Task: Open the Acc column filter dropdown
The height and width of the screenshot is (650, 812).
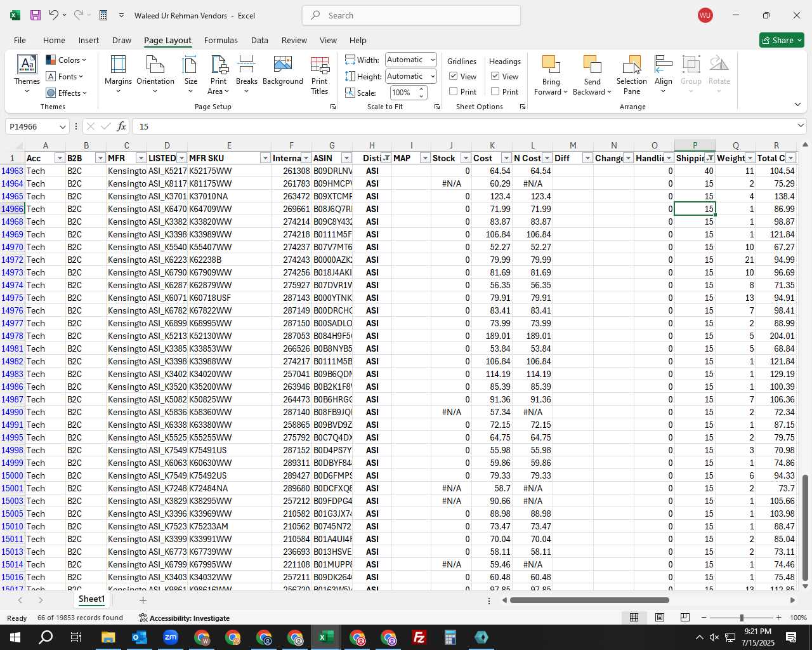Action: 60,158
